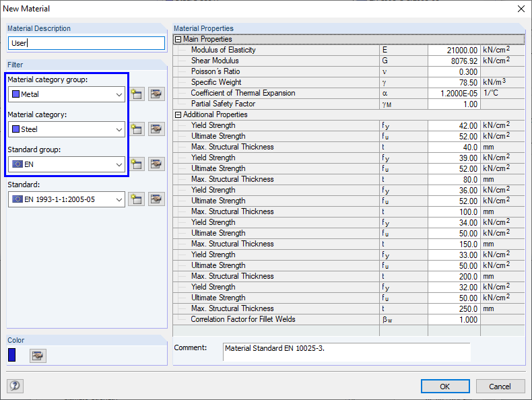Image resolution: width=532 pixels, height=400 pixels.
Task: Select the Max. Structural Thickness value 40.0
Action: tap(454, 147)
